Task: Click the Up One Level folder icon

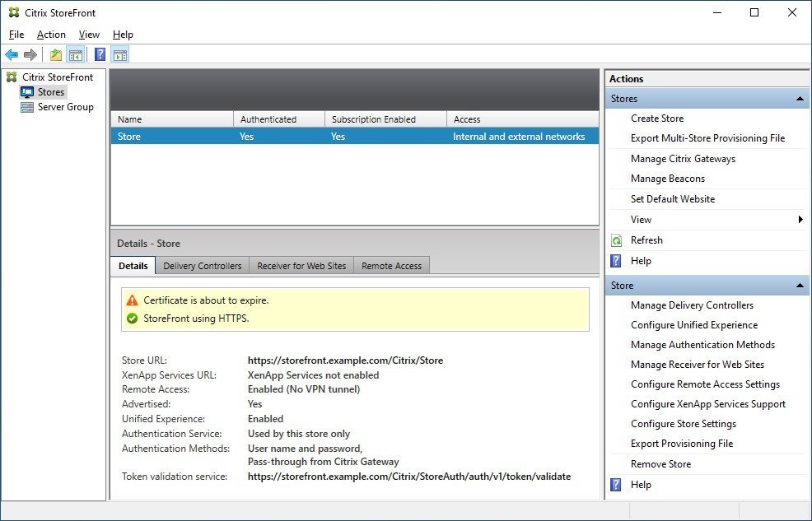Action: tap(56, 55)
